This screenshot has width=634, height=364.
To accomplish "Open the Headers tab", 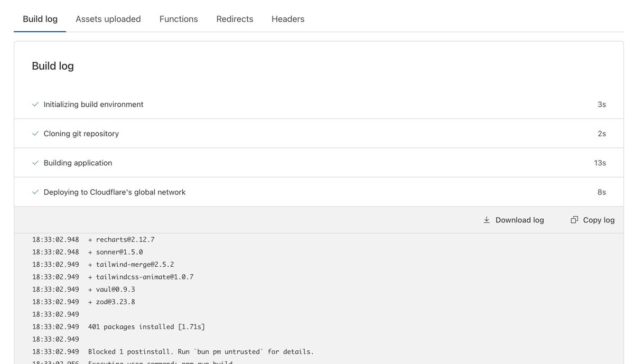I will (288, 19).
